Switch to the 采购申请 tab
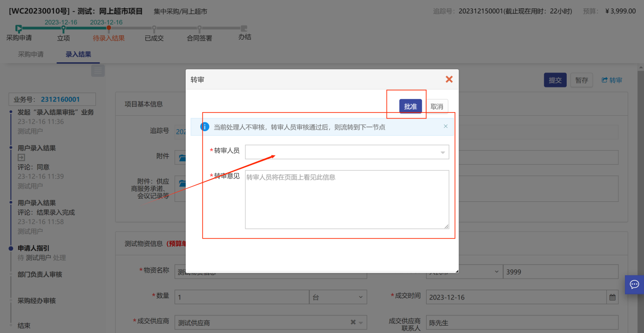Viewport: 644px width, 333px height. [x=31, y=54]
